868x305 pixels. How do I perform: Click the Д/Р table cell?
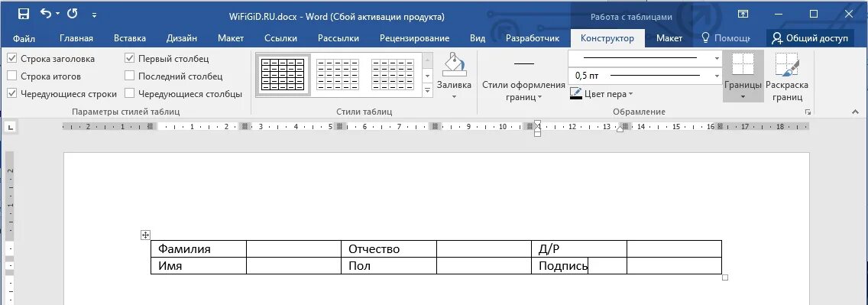(x=579, y=249)
